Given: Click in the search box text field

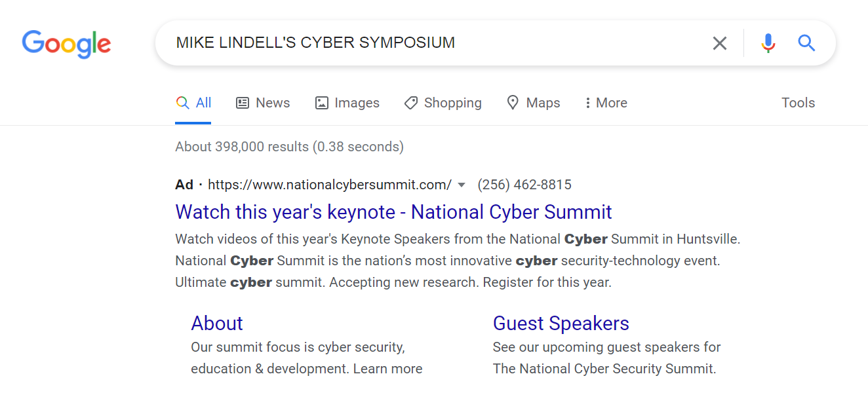Looking at the screenshot, I should 433,43.
